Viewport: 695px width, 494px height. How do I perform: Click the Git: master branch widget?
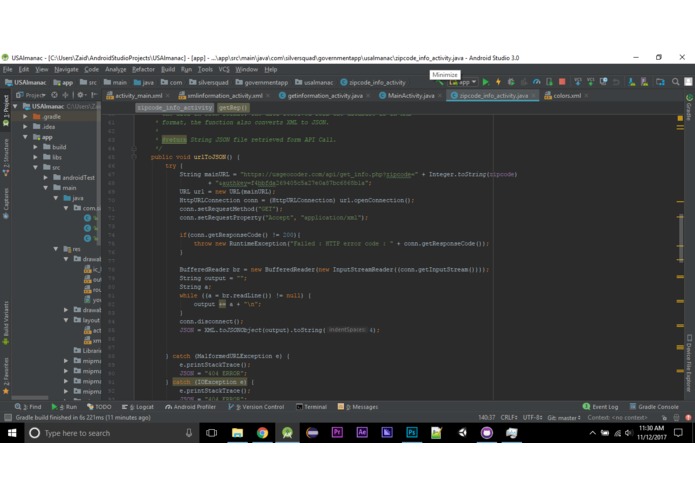point(564,417)
